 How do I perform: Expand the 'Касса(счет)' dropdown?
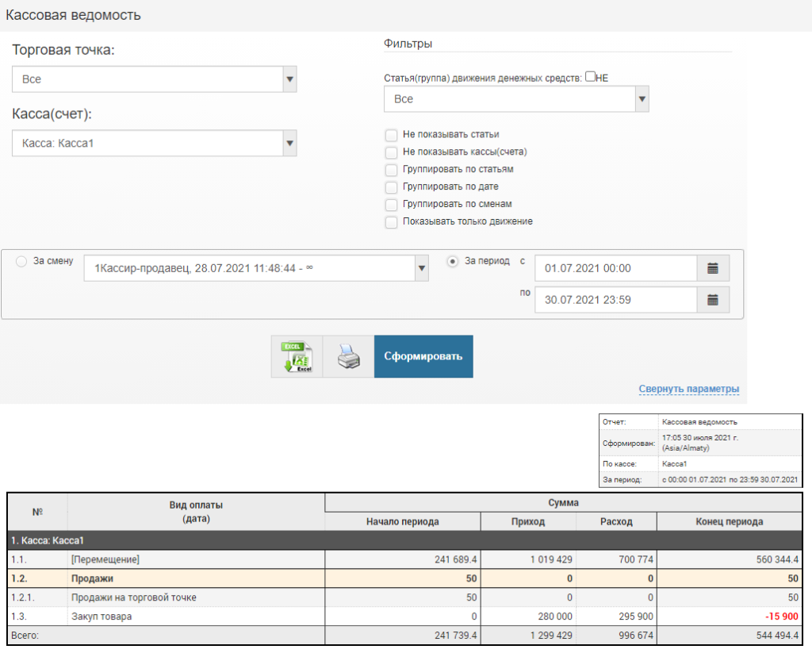click(x=155, y=144)
